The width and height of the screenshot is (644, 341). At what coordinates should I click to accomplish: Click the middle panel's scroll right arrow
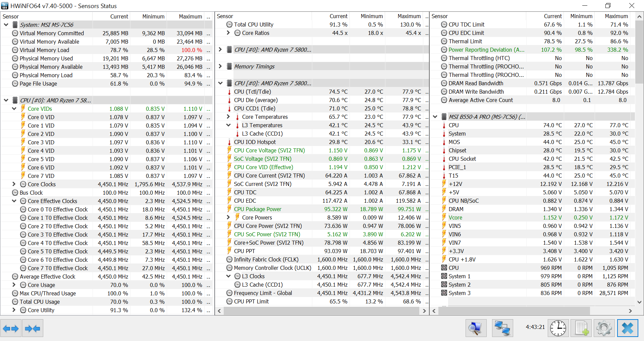[x=424, y=311]
